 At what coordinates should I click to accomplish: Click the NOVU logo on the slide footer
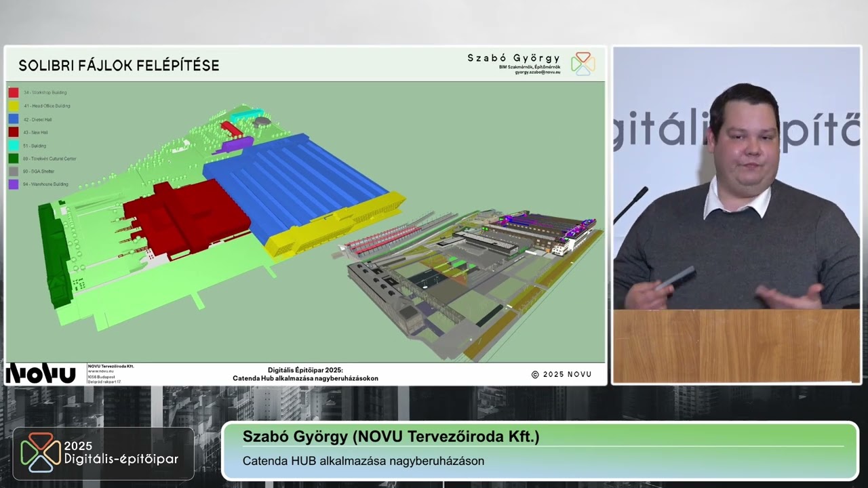tap(41, 373)
